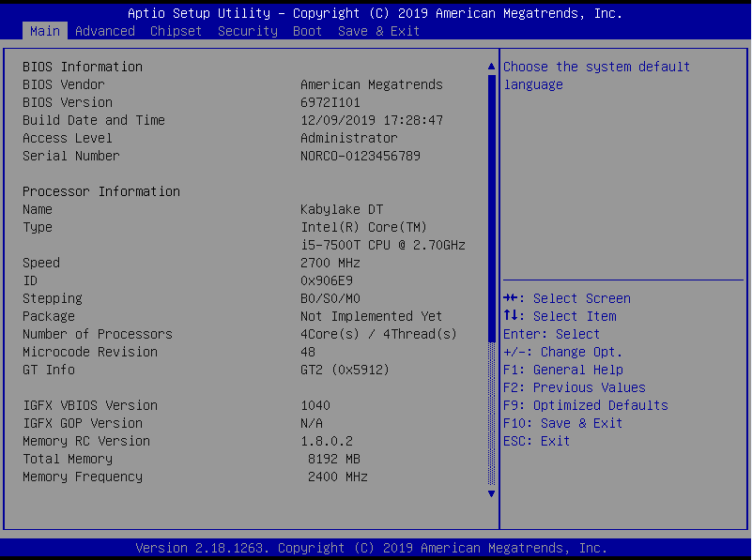Image resolution: width=752 pixels, height=560 pixels.
Task: Click the F9: Optimized Defaults hint
Action: pos(586,405)
